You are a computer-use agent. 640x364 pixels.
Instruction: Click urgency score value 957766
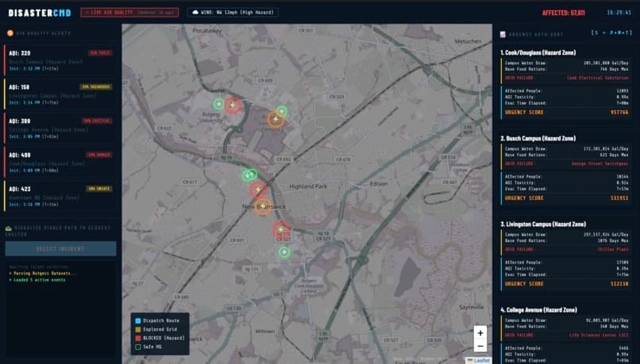[x=619, y=112]
